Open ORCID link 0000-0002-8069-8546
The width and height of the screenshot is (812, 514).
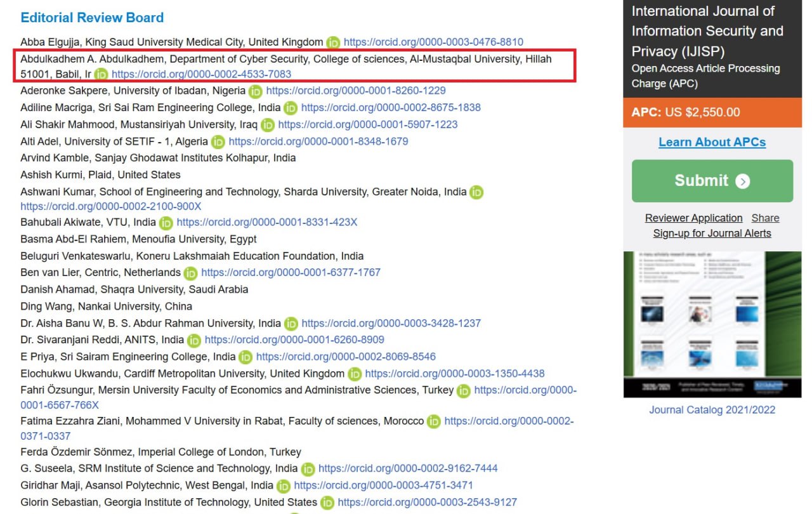pyautogui.click(x=346, y=357)
